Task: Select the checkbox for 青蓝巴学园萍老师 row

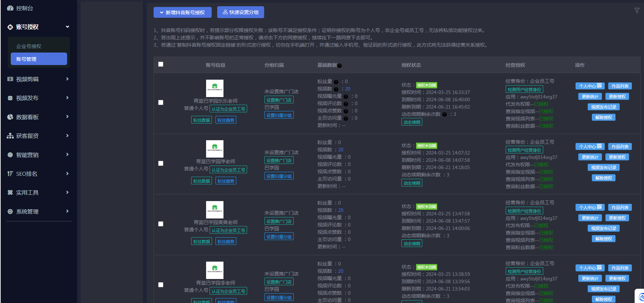Action: point(161,163)
